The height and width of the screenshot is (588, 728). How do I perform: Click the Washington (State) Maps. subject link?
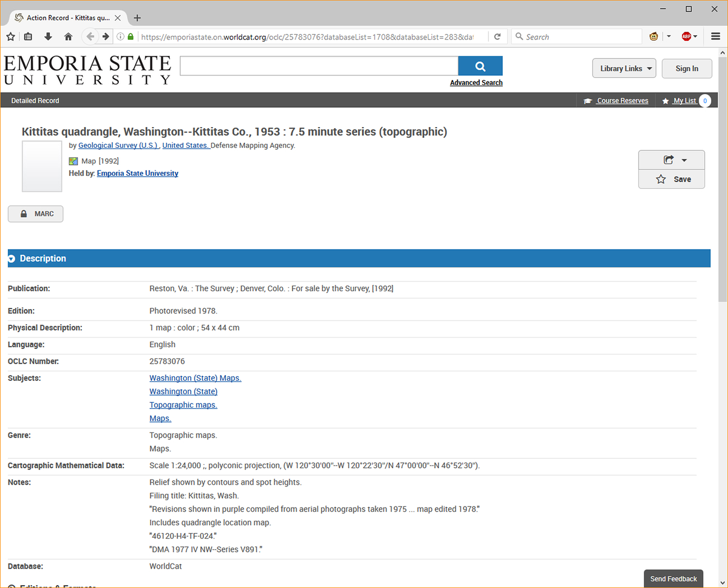pyautogui.click(x=195, y=378)
